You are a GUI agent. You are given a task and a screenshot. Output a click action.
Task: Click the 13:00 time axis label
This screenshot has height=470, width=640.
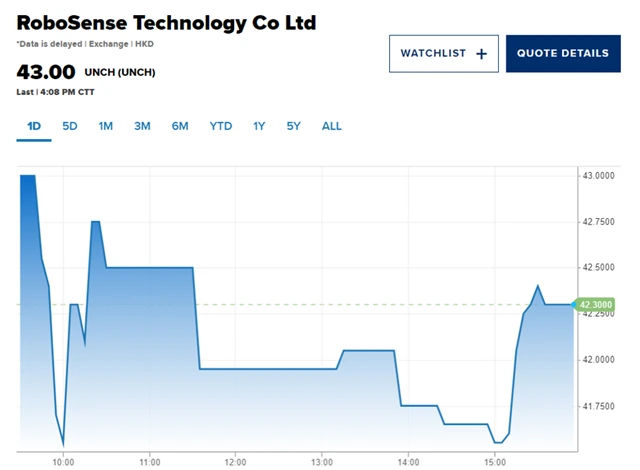[x=322, y=462]
